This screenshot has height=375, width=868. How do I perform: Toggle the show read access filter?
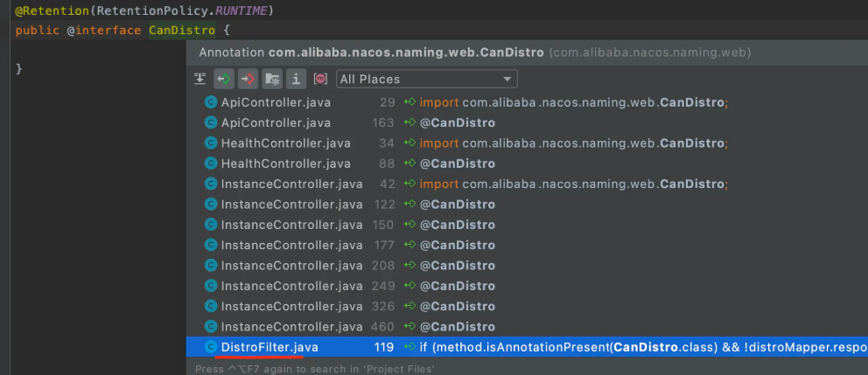[x=224, y=80]
